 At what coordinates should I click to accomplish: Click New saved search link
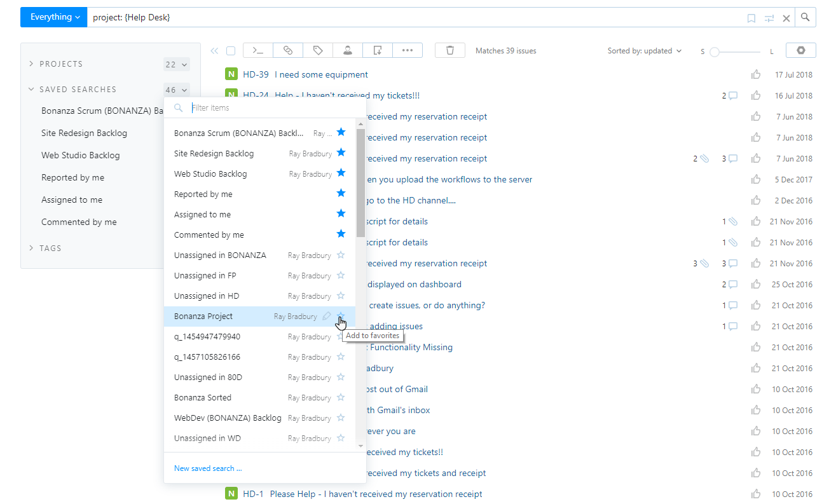(x=208, y=468)
